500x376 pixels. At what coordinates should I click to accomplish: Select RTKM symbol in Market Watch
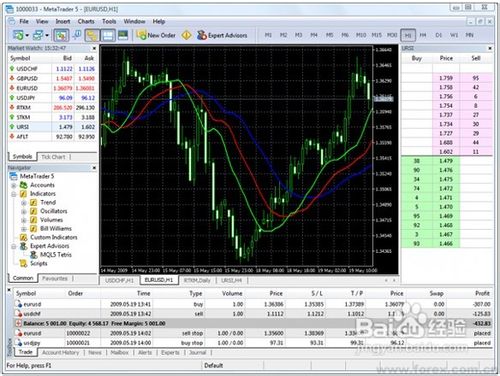(24, 107)
